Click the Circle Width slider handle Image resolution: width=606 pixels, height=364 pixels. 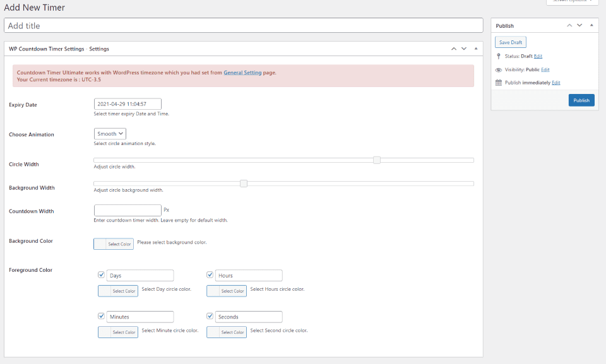[x=377, y=160]
